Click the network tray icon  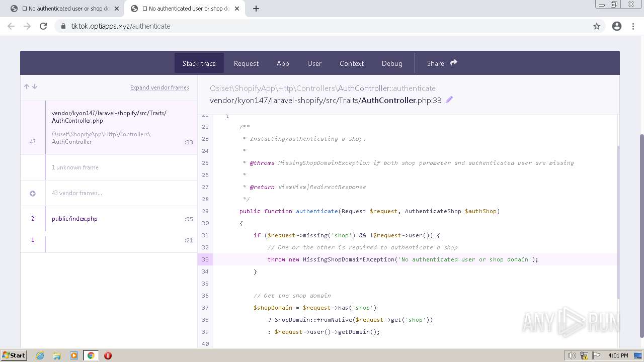[584, 355]
